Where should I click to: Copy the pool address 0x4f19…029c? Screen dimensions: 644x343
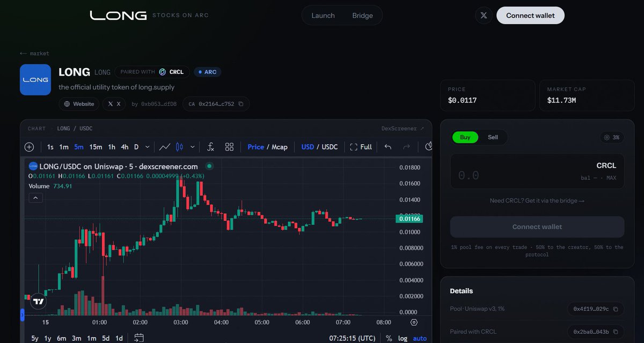[616, 309]
